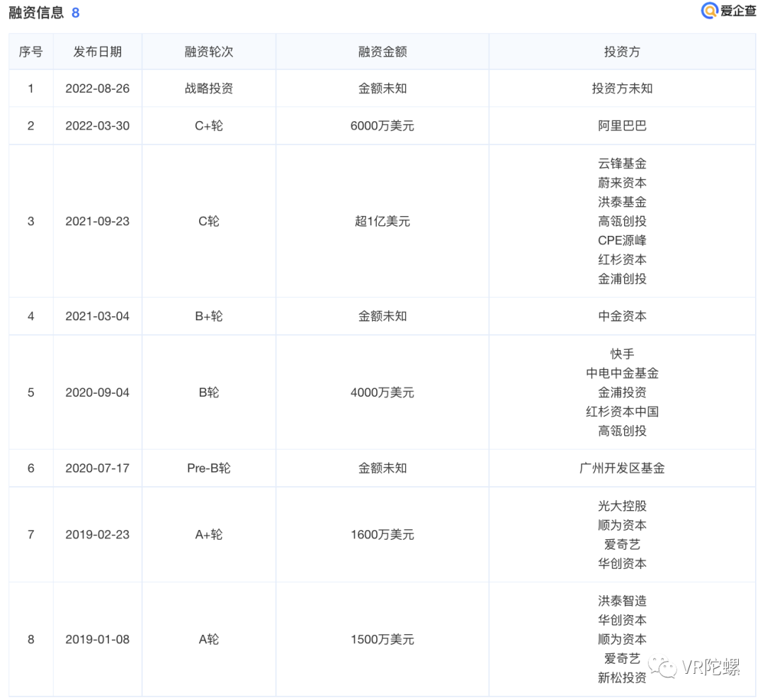
Task: Click the date 2019-02-23
Action: click(98, 534)
